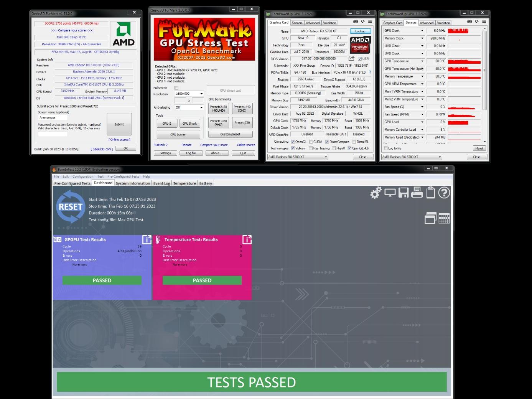
Task: Toggle the UEFI checkbox
Action: pyautogui.click(x=359, y=59)
